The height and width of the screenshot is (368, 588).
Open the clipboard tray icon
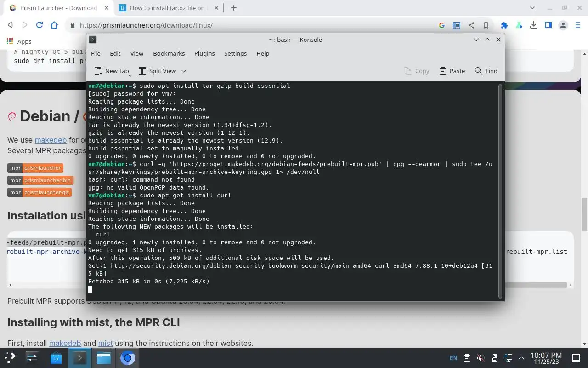pos(467,358)
